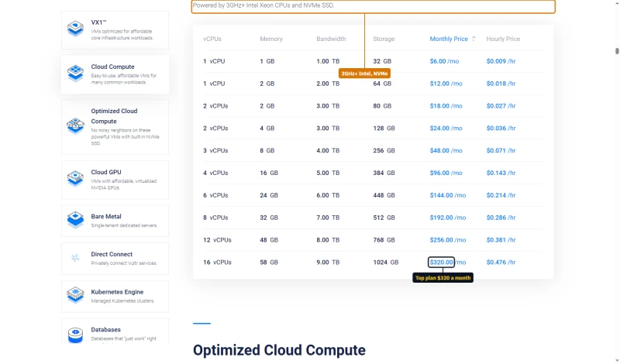This screenshot has height=364, width=620.
Task: Click the $0.143 /hr hourly price
Action: (x=501, y=173)
